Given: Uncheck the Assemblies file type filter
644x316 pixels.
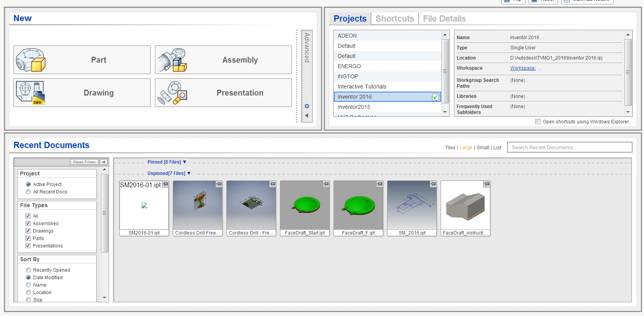Looking at the screenshot, I should pos(28,224).
